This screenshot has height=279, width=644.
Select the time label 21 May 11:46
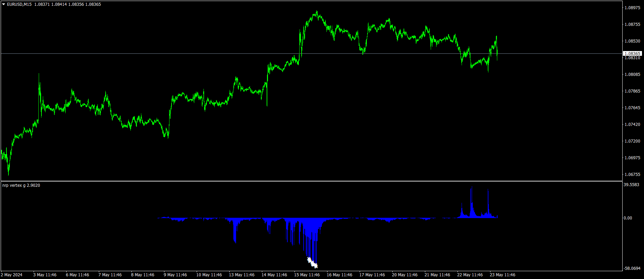click(x=437, y=275)
